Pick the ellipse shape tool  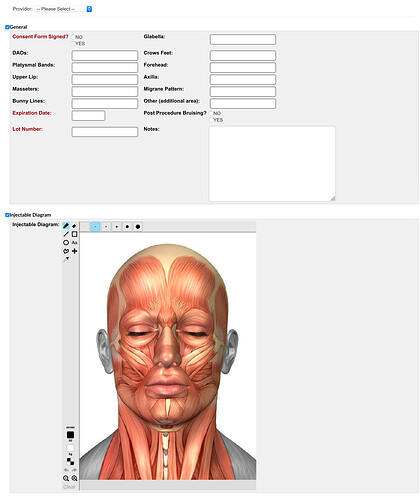click(x=66, y=242)
